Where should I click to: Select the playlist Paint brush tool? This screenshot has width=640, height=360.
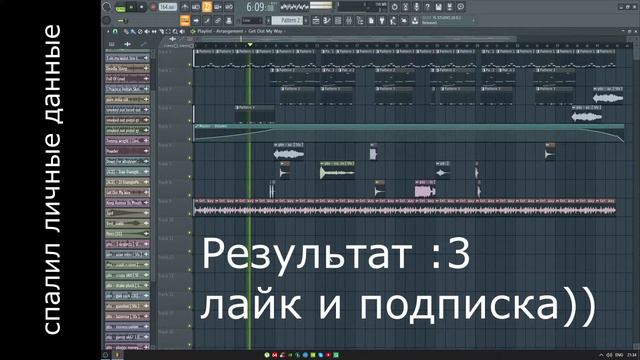[x=133, y=31]
